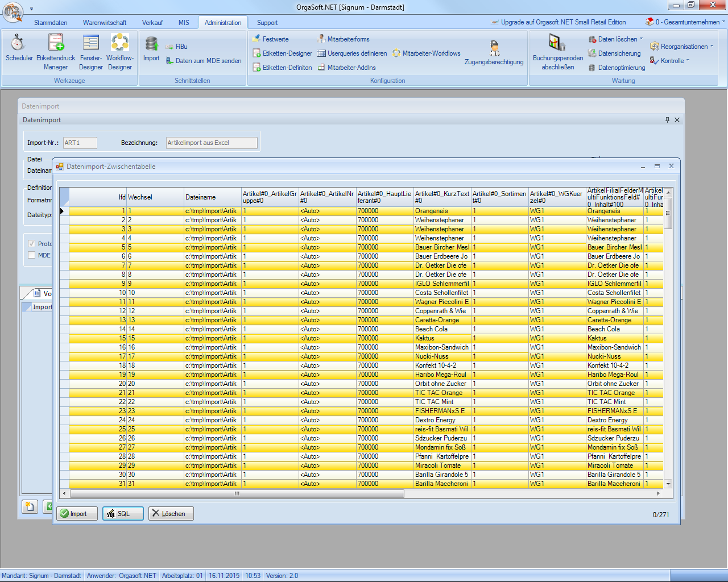The image size is (728, 582).
Task: Open the Stammdaten ribbon tab
Action: point(51,23)
